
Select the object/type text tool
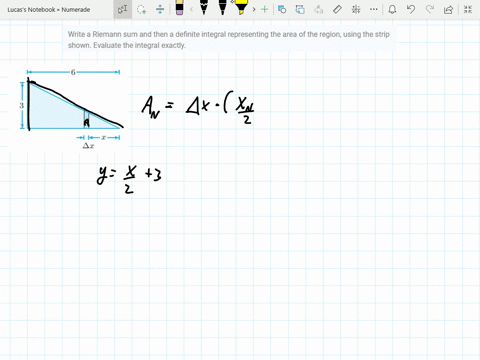pos(123,9)
